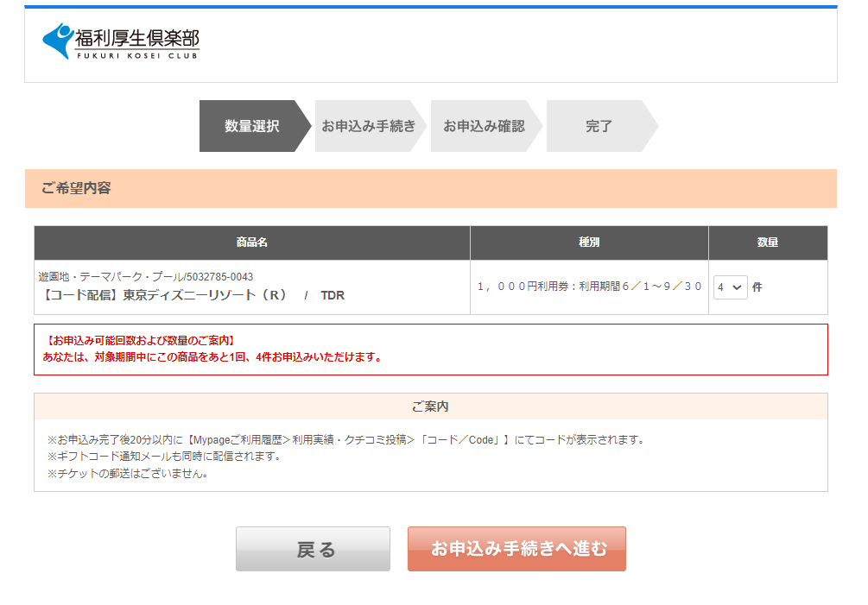Viewport: 868px width, 605px height.
Task: Select the お申込み確認 step tab
Action: pyautogui.click(x=484, y=126)
